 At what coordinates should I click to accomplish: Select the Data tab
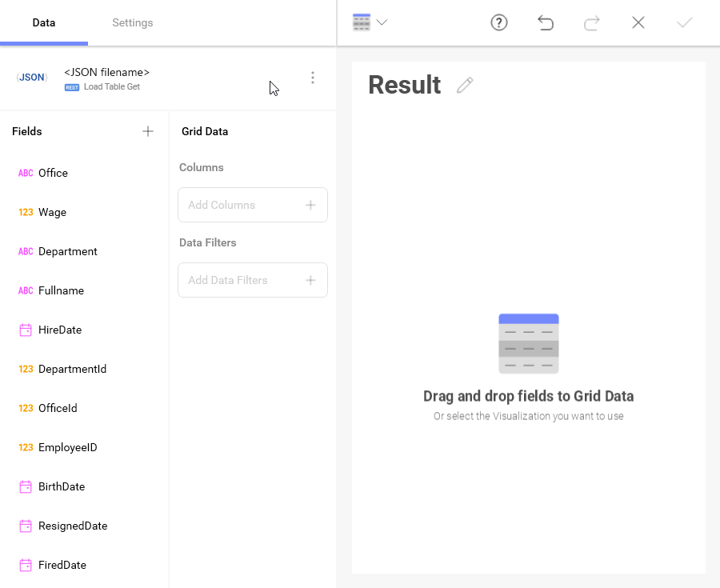tap(44, 22)
